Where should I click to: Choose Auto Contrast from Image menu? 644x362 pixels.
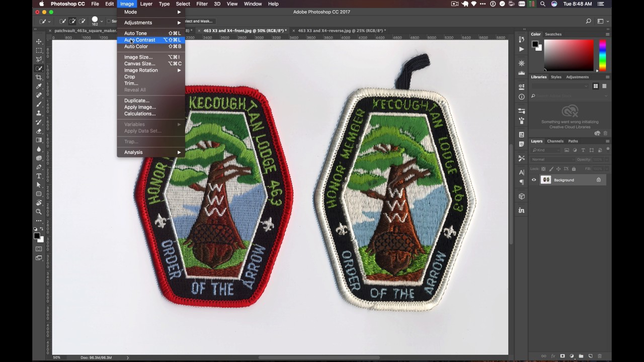(151, 40)
